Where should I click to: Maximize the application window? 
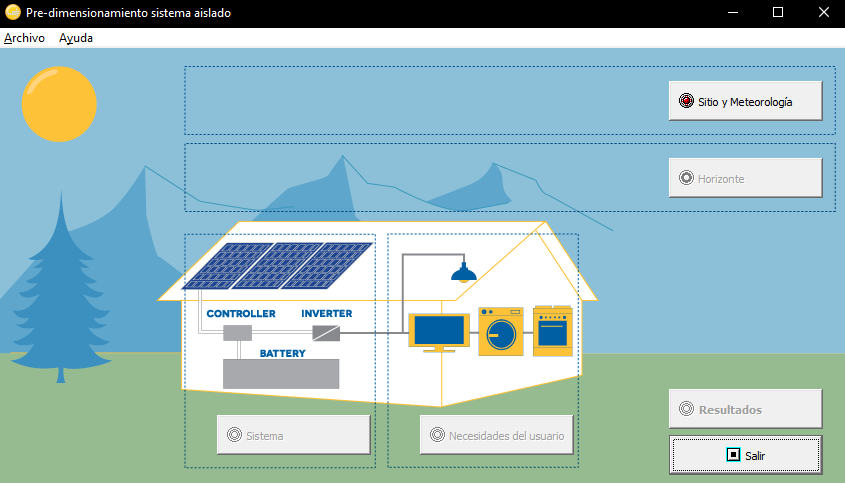point(778,12)
